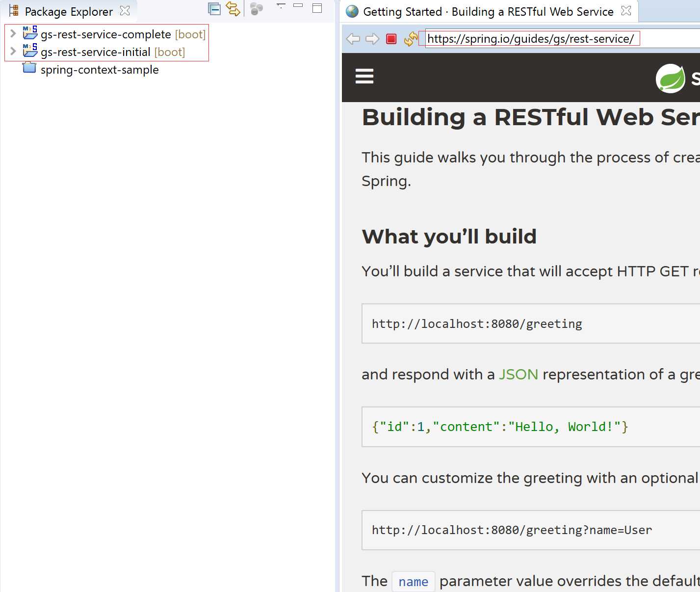The image size is (700, 592).
Task: Click the Spring leaf logo
Action: pos(671,78)
